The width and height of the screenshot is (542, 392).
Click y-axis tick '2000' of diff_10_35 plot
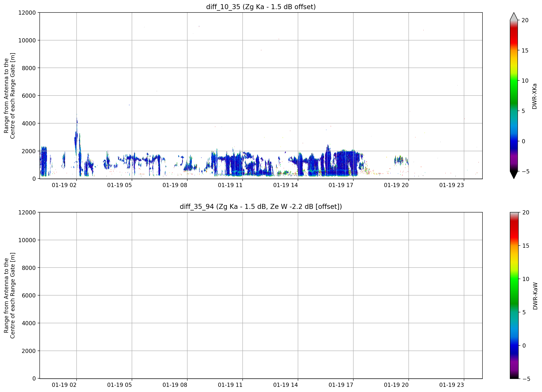(29, 151)
